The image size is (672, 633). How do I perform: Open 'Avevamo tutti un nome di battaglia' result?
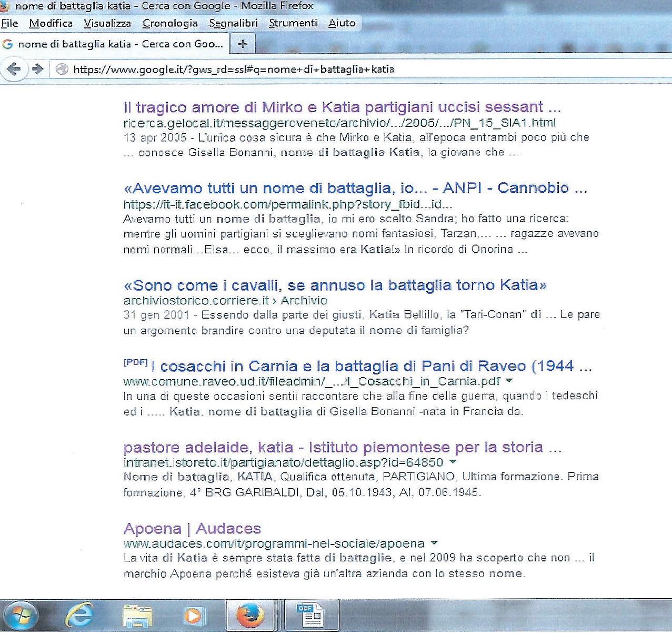(355, 189)
